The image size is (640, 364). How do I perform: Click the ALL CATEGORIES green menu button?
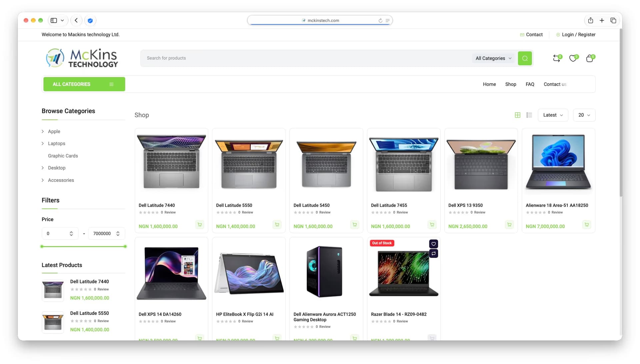coord(84,84)
